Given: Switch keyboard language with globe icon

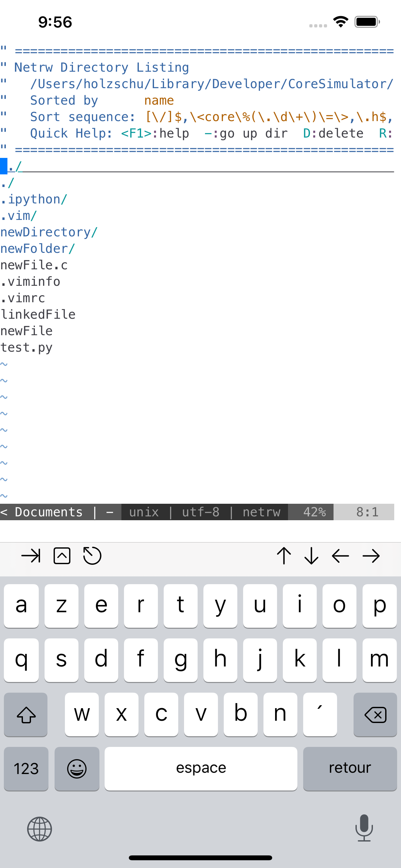Looking at the screenshot, I should click(39, 829).
